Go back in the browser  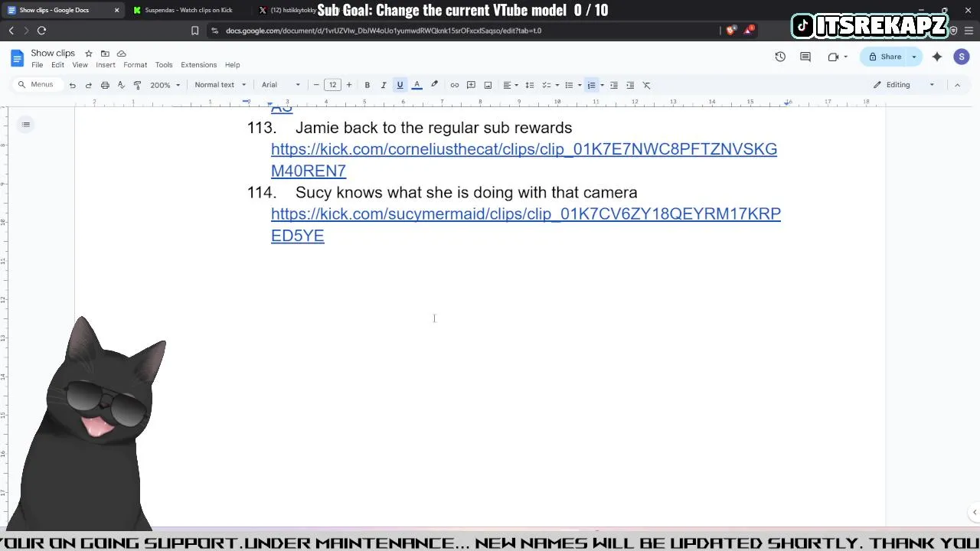pyautogui.click(x=11, y=31)
